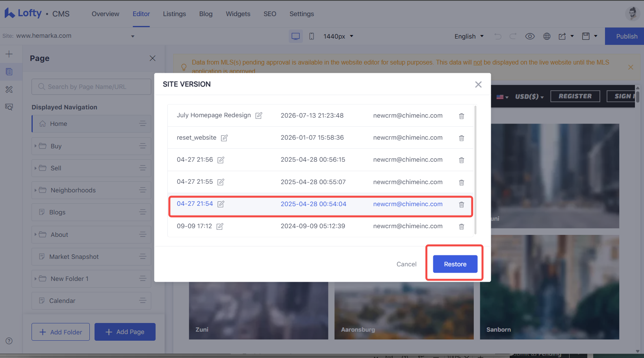Go to the Overview tab
Viewport: 644px width, 358px height.
point(106,14)
